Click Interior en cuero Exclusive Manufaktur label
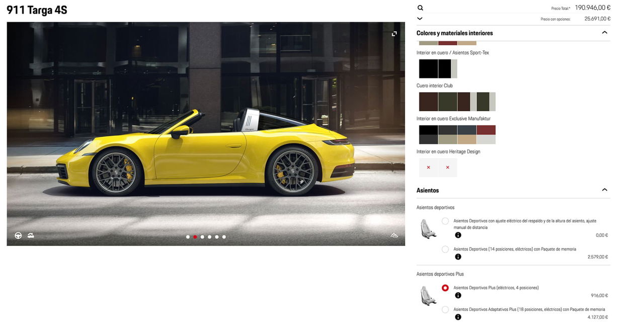The width and height of the screenshot is (644, 330). coord(453,119)
